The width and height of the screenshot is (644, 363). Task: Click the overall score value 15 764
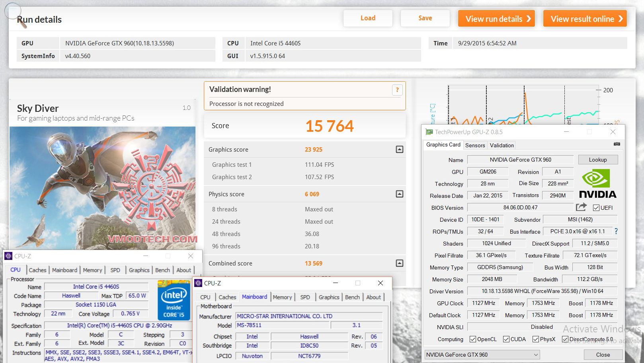[x=329, y=126]
